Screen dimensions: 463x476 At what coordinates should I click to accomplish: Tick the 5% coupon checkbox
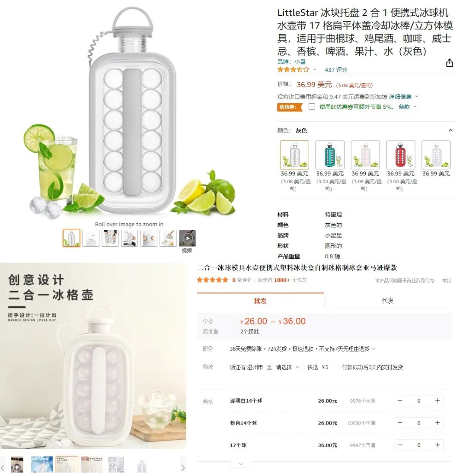coord(312,107)
